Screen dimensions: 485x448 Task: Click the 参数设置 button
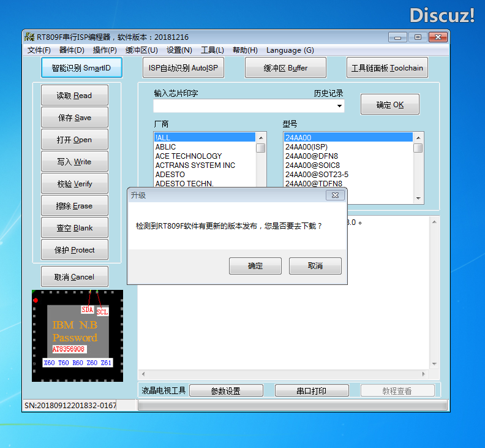(226, 390)
